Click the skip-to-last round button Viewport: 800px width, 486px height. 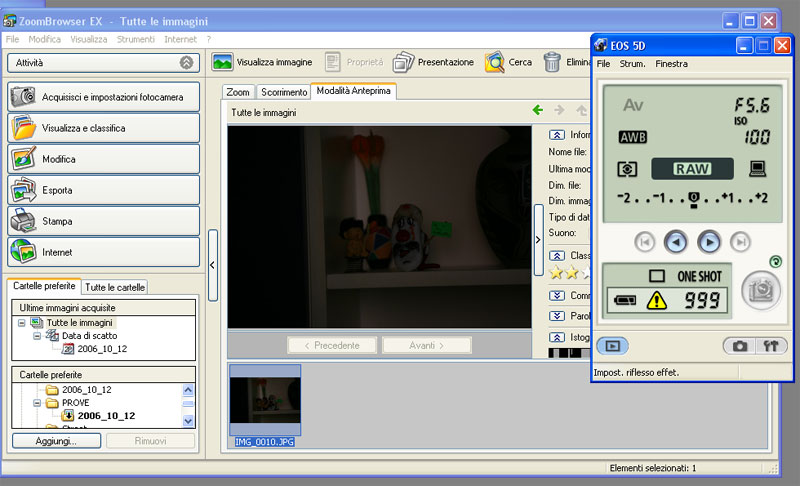[740, 242]
